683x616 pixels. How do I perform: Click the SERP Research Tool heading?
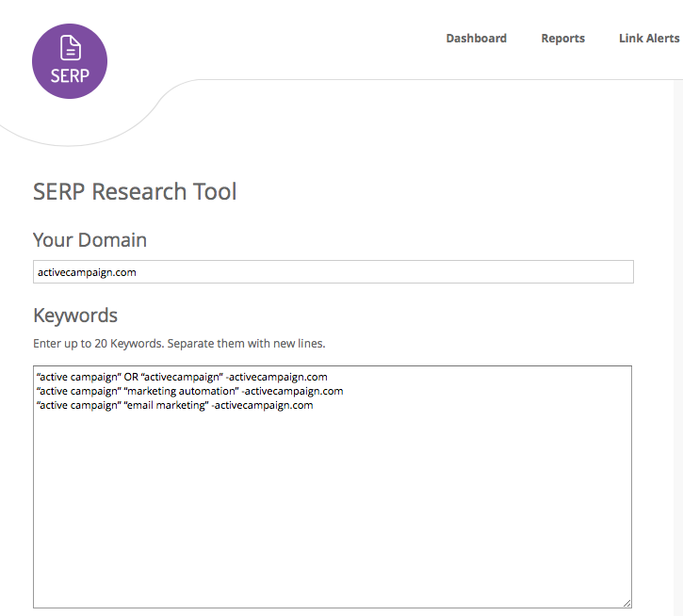(x=135, y=192)
